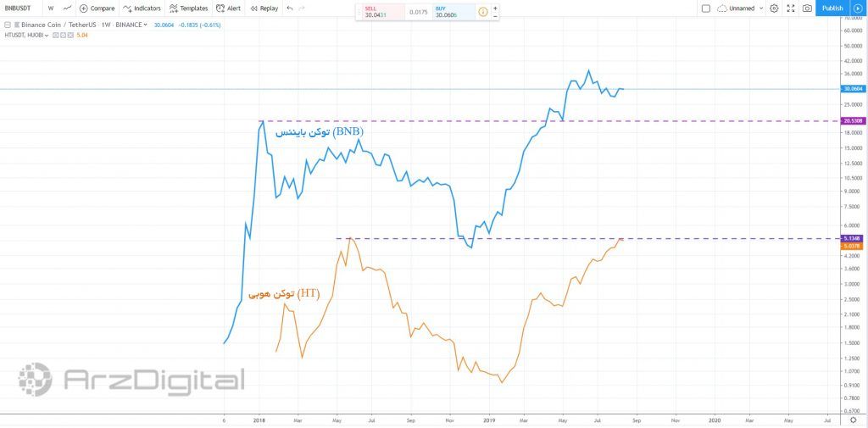This screenshot has height=428, width=868.
Task: Click the Redo arrow in toolbar
Action: click(302, 8)
